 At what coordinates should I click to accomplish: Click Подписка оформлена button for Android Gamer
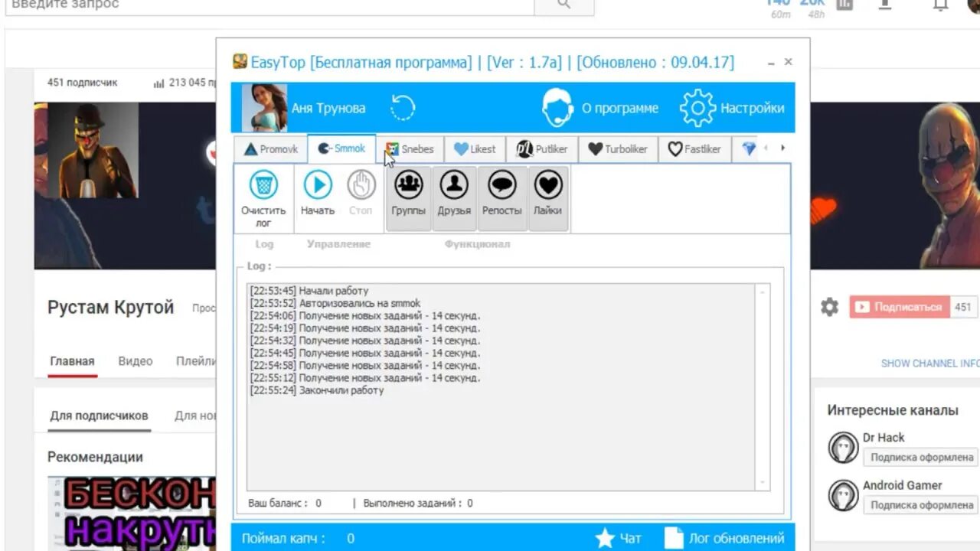pyautogui.click(x=922, y=505)
